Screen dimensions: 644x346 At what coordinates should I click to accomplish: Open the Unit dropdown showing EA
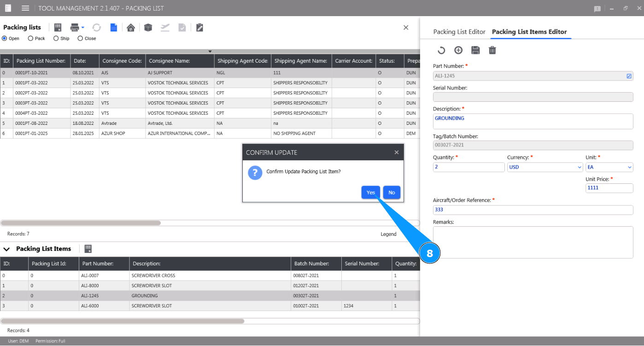609,167
